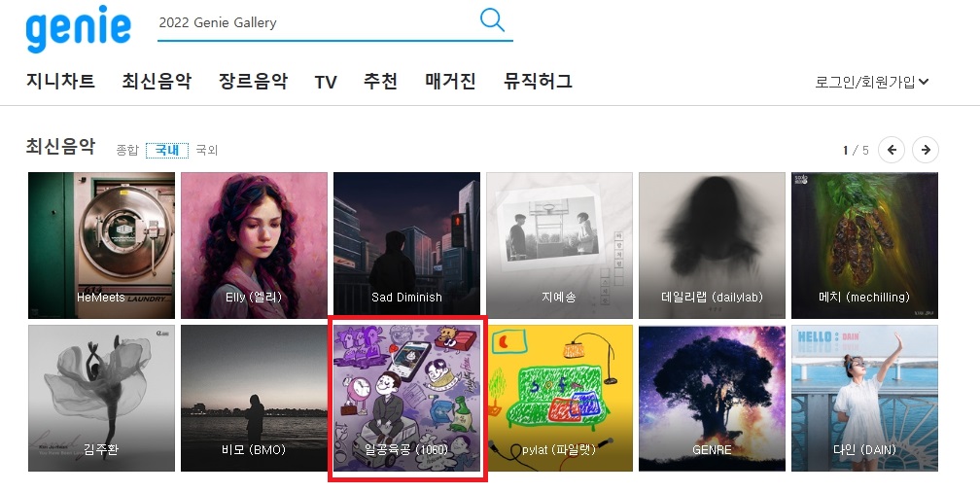Viewport: 980px width, 493px height.
Task: Open the HeMeets album thumbnail
Action: 101,246
